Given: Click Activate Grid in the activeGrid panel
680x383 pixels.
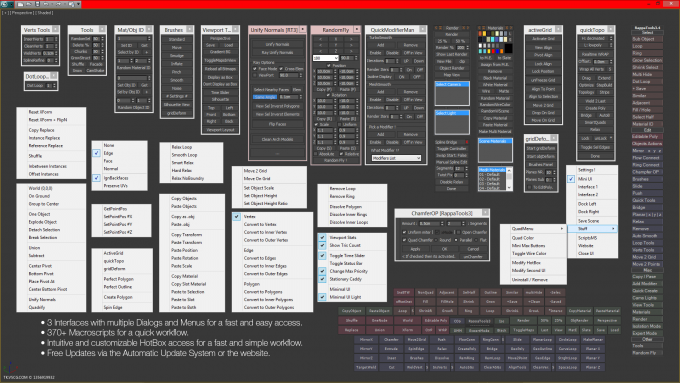Looking at the screenshot, I should [543, 39].
